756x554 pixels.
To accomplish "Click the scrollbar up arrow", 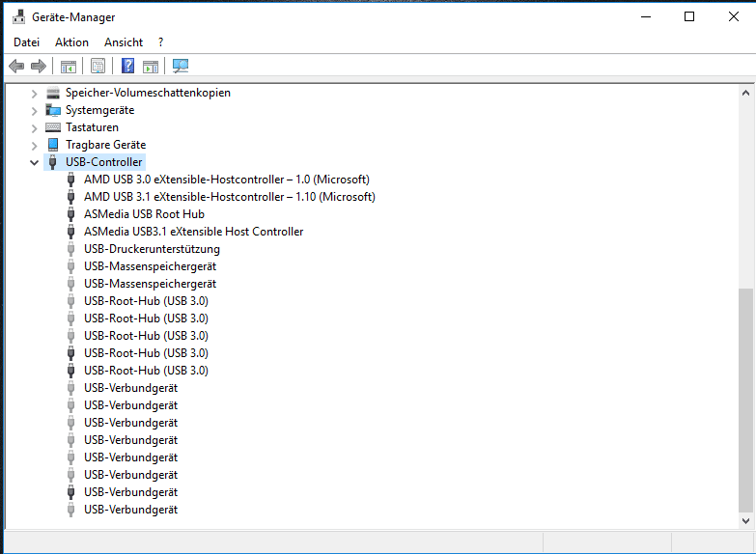I will coord(745,93).
